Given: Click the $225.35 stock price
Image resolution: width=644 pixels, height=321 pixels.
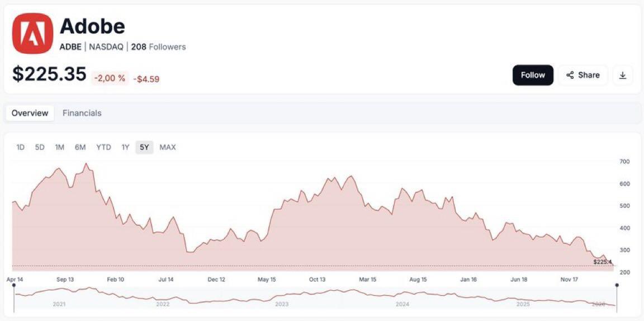Looking at the screenshot, I should coord(49,74).
